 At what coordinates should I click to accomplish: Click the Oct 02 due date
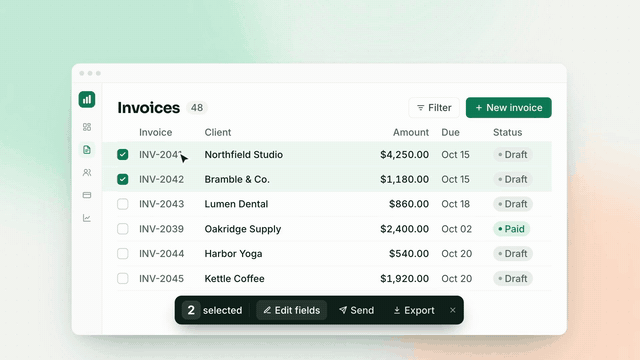[457, 229]
